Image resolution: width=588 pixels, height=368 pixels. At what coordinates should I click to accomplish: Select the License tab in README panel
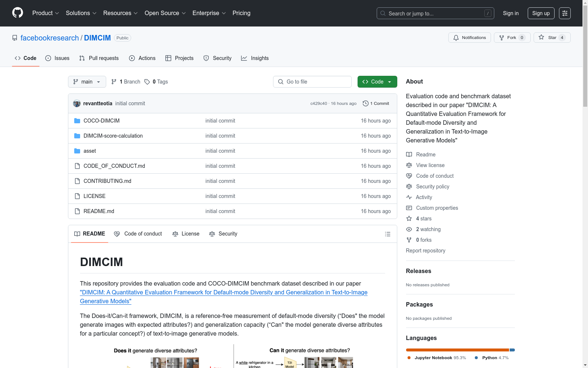186,234
